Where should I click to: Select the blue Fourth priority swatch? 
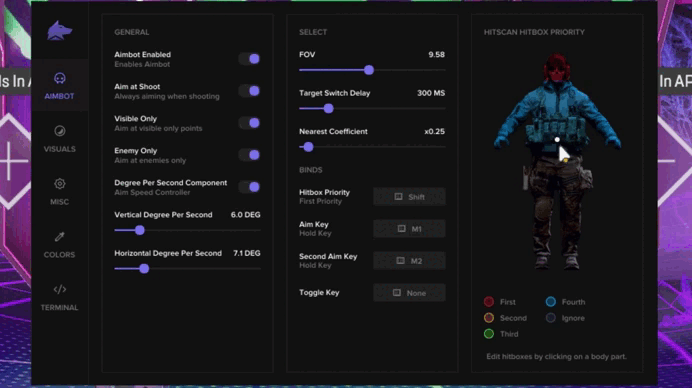tap(550, 302)
